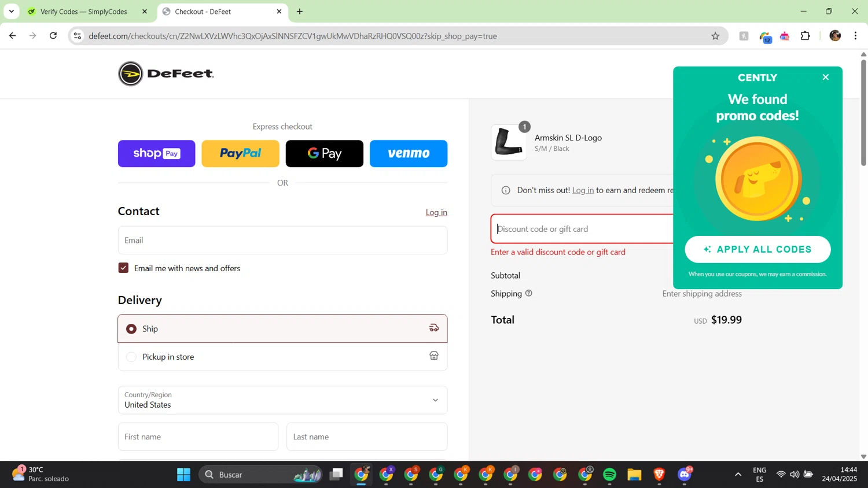Open the Country/Region dropdown
Viewport: 868px width, 488px height.
click(282, 400)
